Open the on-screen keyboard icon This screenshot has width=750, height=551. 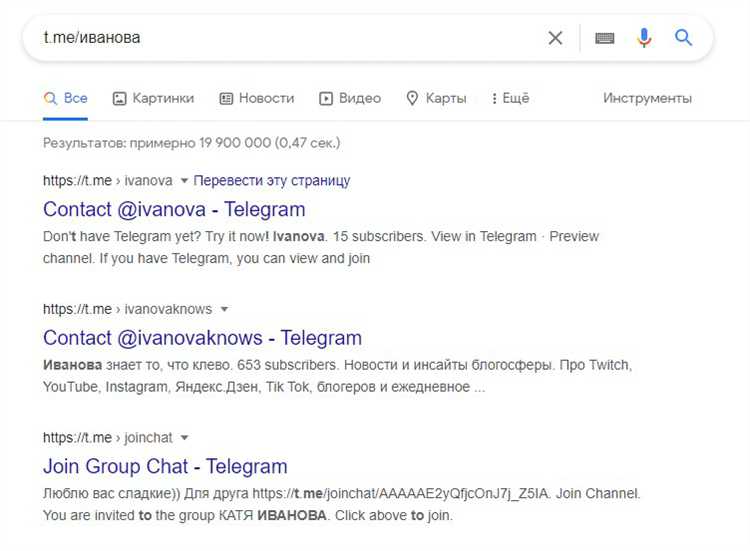point(604,38)
